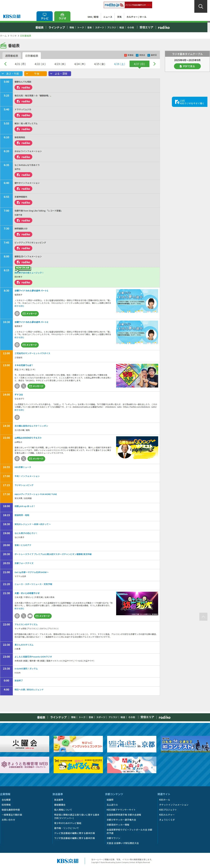Open radiko for 京都神様案内 at 6:55
Screen dimensions: 210x868
23,202
